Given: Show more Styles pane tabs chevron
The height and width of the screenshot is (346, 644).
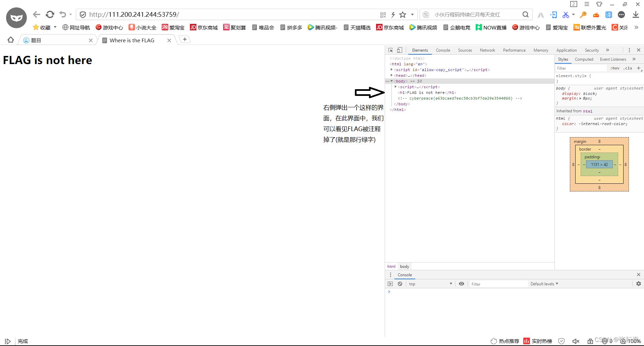Looking at the screenshot, I should (634, 59).
